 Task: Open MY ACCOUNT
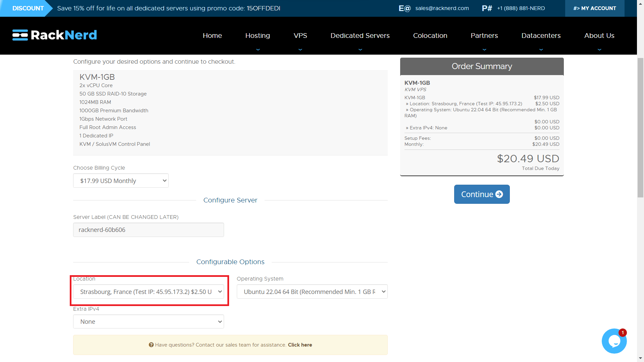595,8
